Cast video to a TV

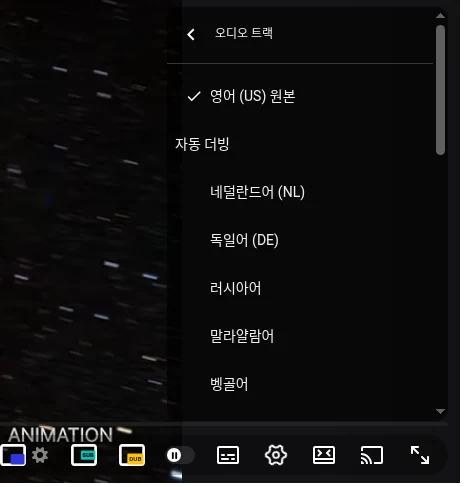372,455
